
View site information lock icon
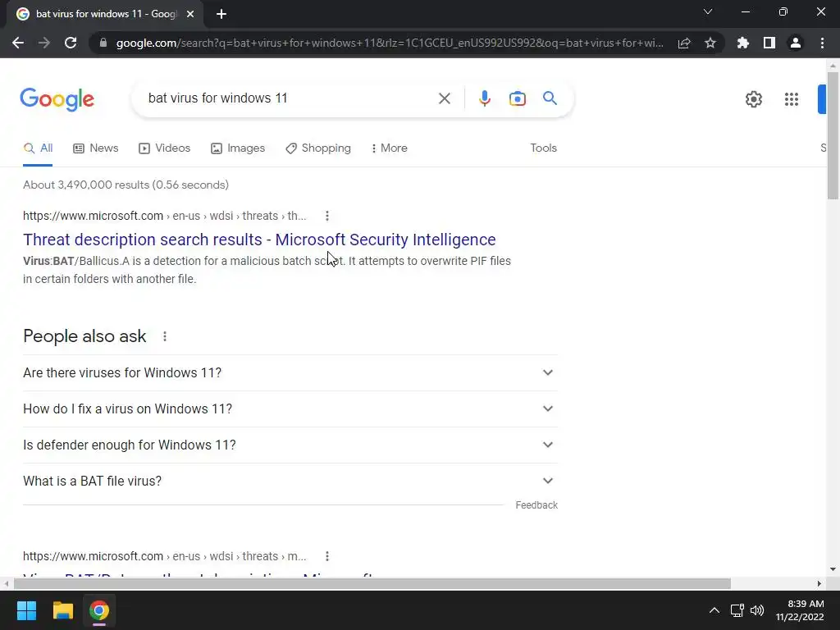103,43
